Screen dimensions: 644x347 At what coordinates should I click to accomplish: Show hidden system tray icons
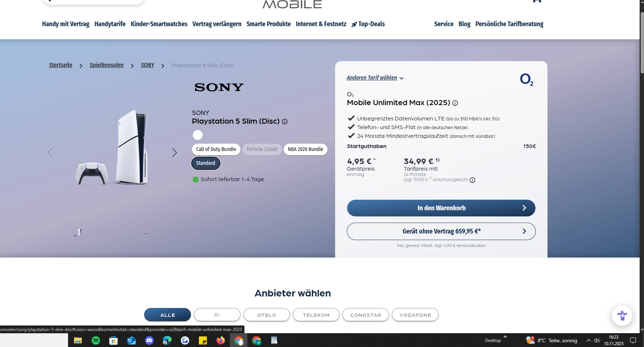(x=588, y=340)
